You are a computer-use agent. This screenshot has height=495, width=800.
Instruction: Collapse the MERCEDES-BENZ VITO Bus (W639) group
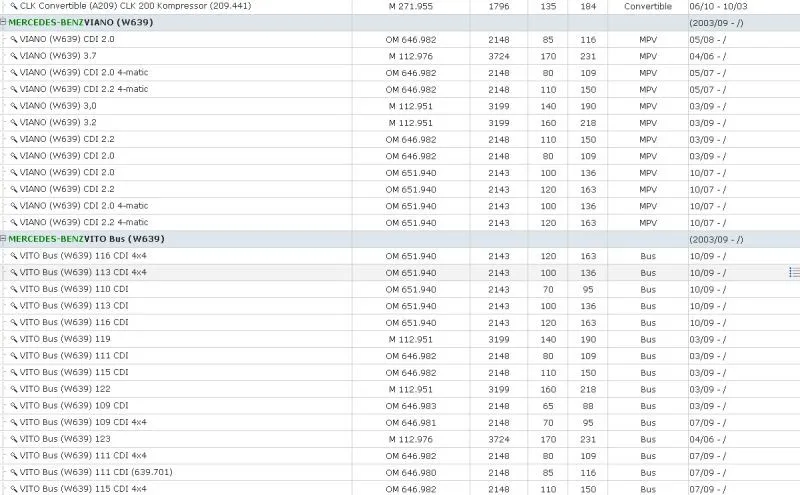pos(3,239)
